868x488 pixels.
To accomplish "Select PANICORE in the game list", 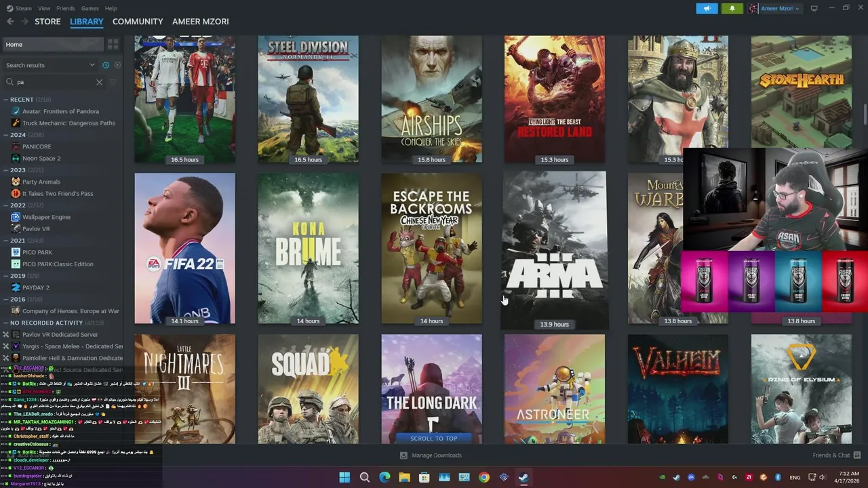I will (37, 146).
